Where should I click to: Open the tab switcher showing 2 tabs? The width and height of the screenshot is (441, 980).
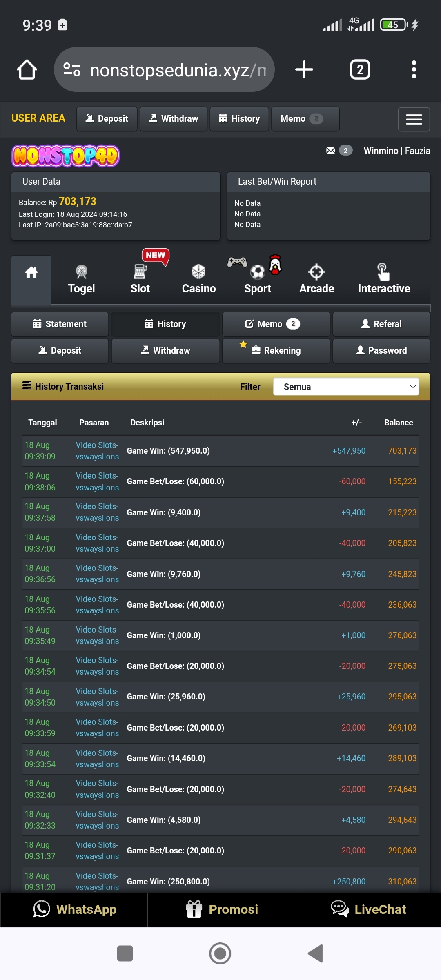360,69
